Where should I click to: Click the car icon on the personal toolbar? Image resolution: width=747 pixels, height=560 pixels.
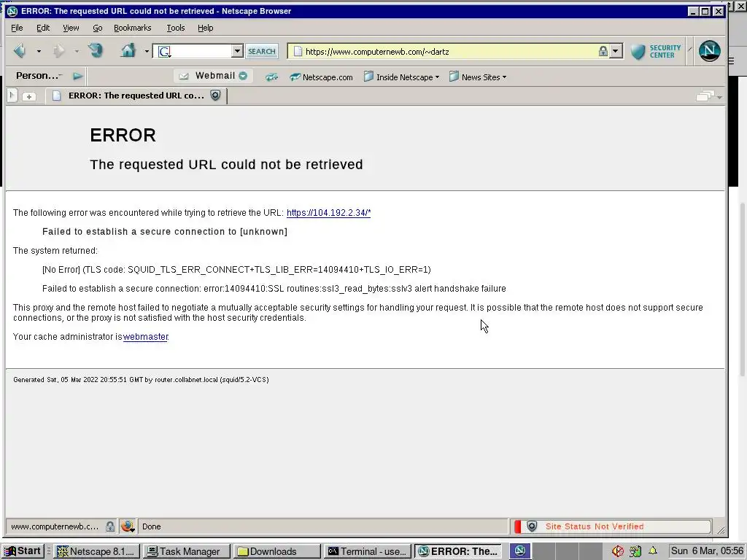271,77
